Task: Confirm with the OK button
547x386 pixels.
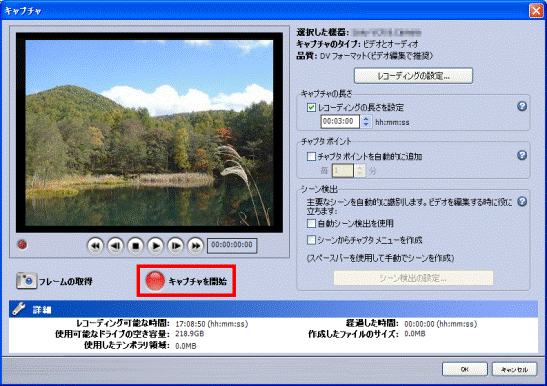Action: click(465, 369)
